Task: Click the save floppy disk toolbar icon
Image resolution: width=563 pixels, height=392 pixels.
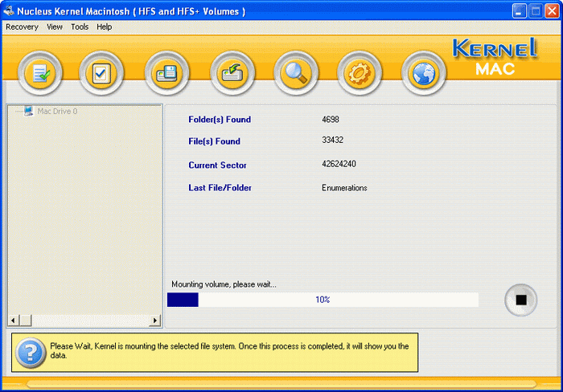Action: (x=167, y=73)
